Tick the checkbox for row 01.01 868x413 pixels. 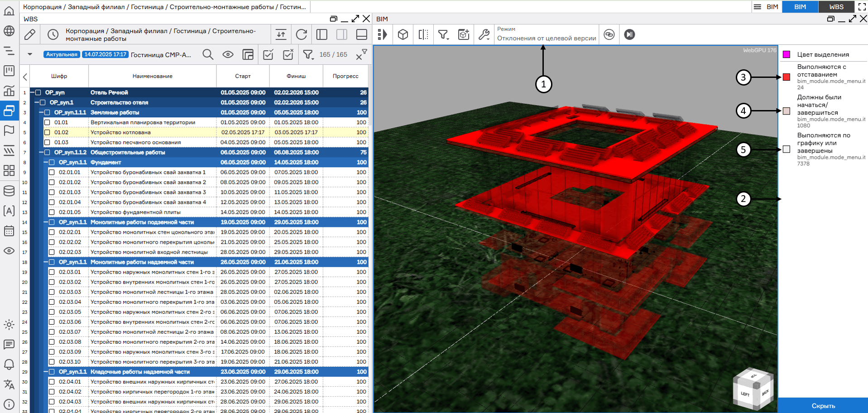[47, 122]
